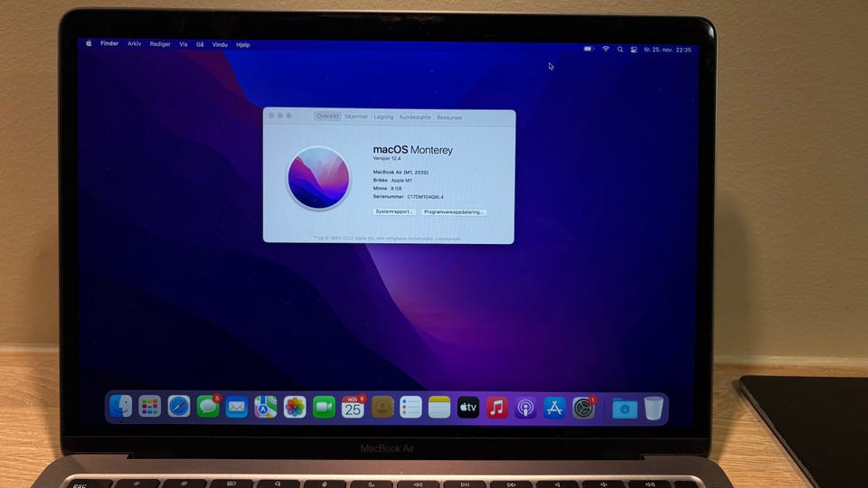Open Messages app in the Dock
This screenshot has width=868, height=488.
[x=208, y=408]
